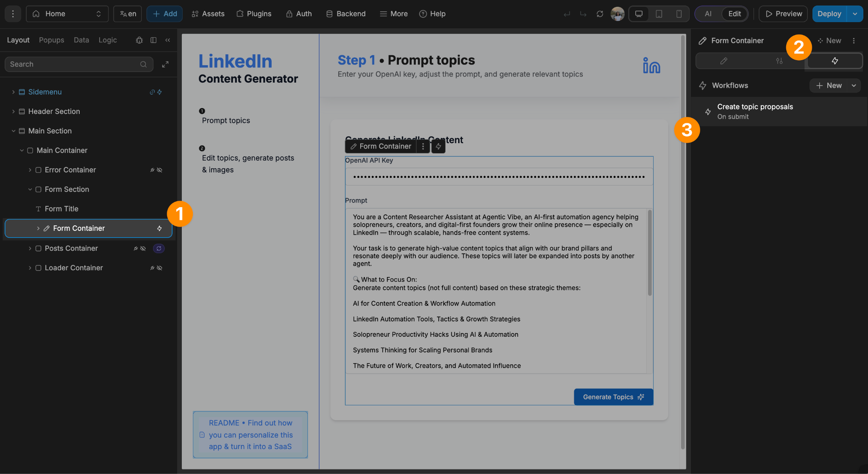The width and height of the screenshot is (868, 474).
Task: Open the README personalize link
Action: [250, 435]
